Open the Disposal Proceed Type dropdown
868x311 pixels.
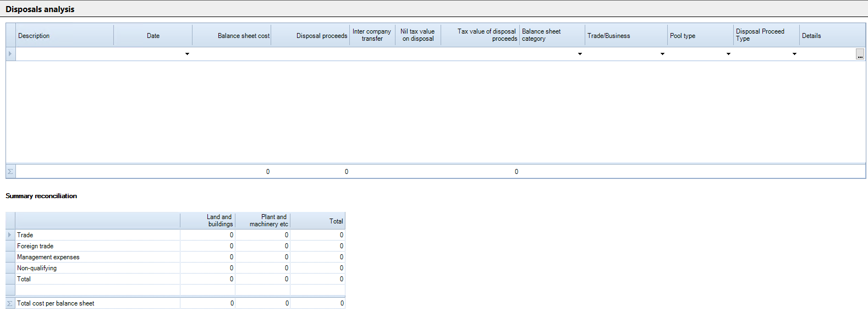(794, 54)
